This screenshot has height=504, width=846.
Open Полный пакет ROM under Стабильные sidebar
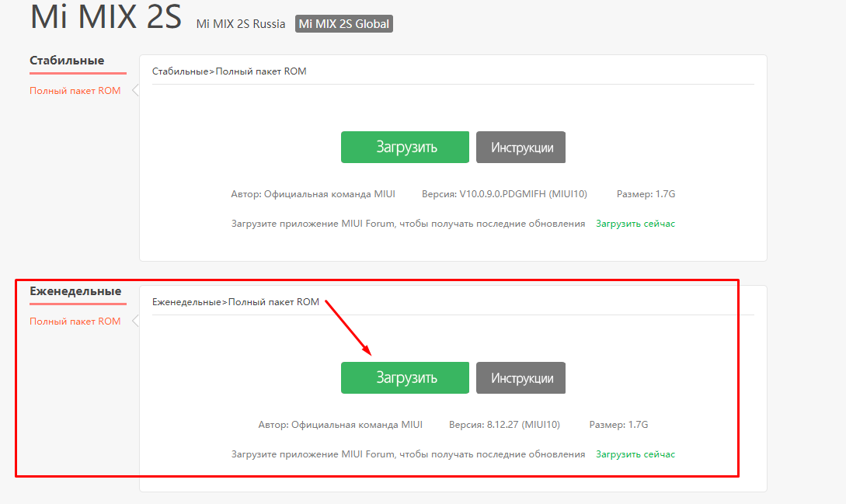tap(75, 91)
